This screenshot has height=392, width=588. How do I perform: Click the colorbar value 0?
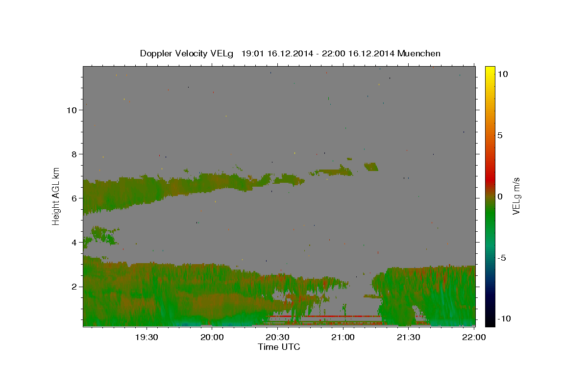[500, 196]
